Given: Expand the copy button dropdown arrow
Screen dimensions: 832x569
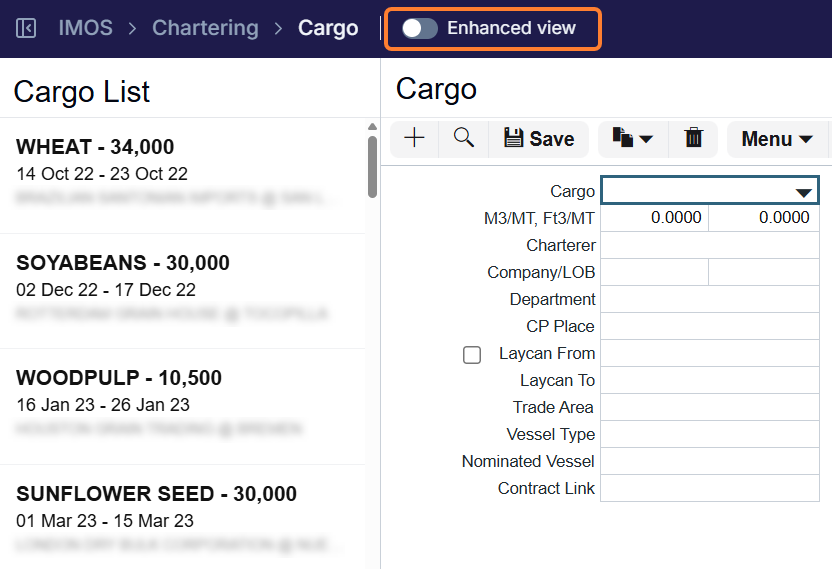Looking at the screenshot, I should [646, 139].
